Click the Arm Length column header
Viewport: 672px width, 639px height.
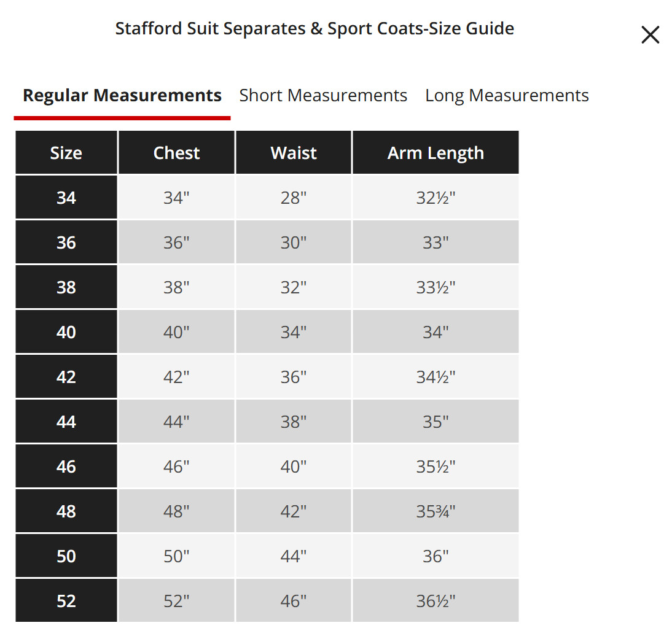[x=436, y=153]
